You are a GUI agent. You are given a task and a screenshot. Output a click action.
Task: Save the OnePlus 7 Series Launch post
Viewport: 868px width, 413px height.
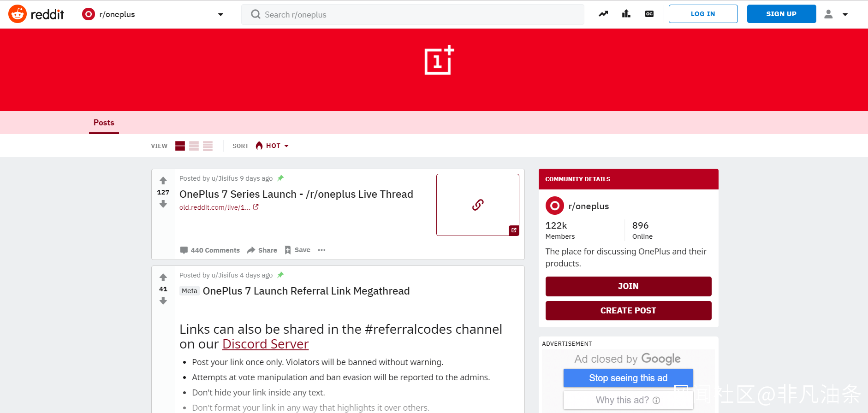[x=297, y=250]
